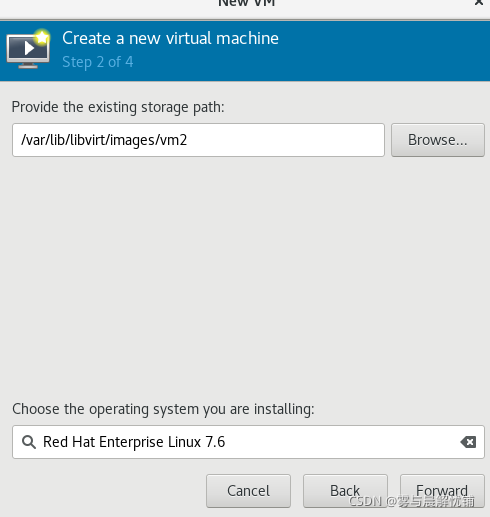This screenshot has height=517, width=490.
Task: Clear the operating system search entry
Action: click(x=468, y=442)
